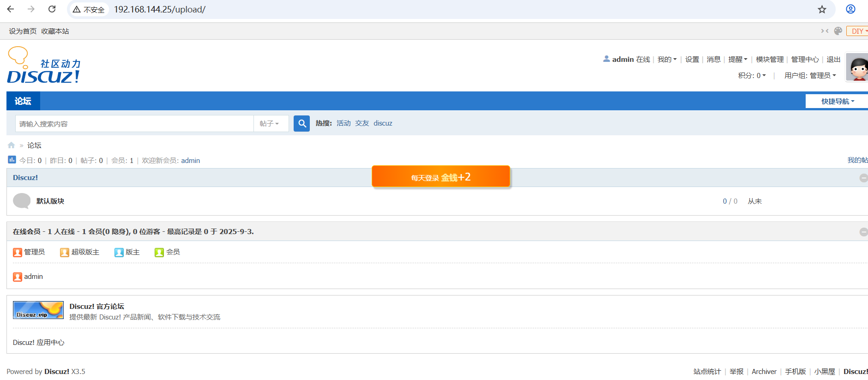Open 模块管理 in the user menu

tap(770, 60)
